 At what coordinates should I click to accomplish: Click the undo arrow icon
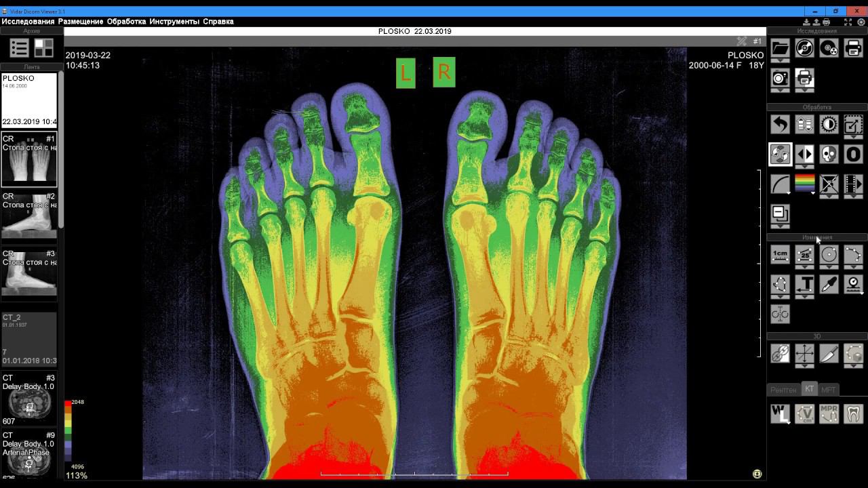780,125
